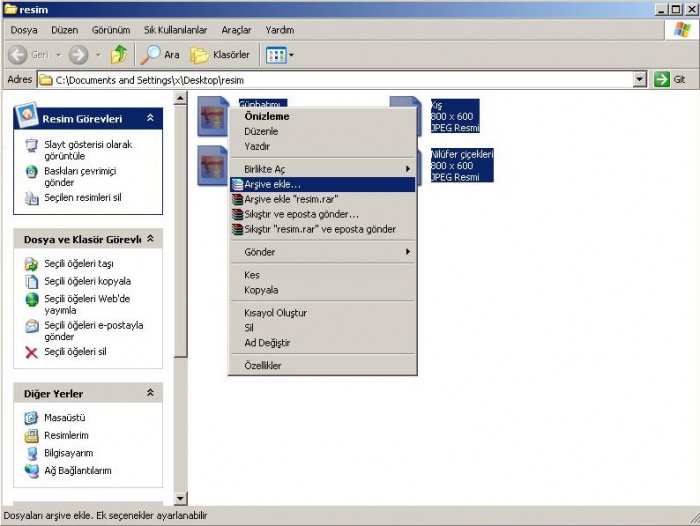
Task: Click the Git button next to address bar
Action: pos(670,79)
